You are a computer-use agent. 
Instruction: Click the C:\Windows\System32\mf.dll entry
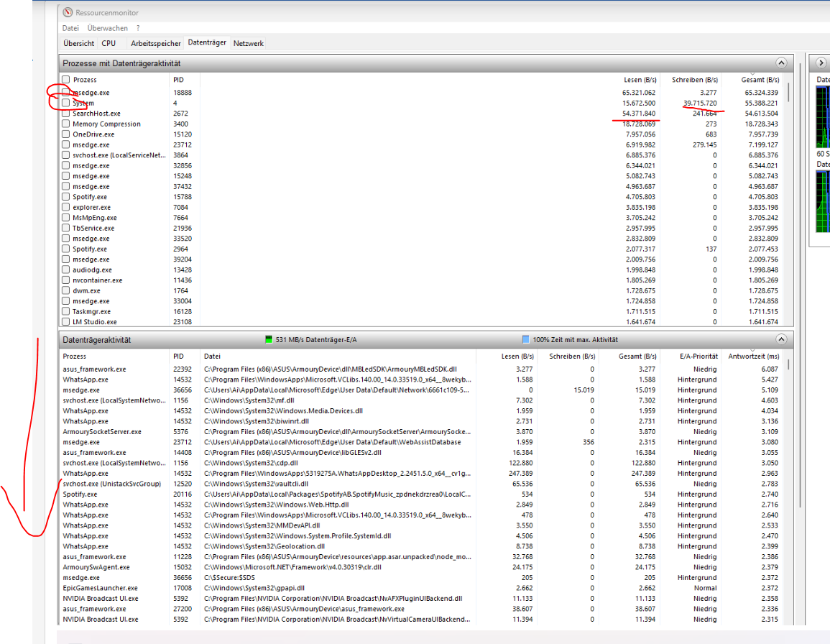click(249, 400)
